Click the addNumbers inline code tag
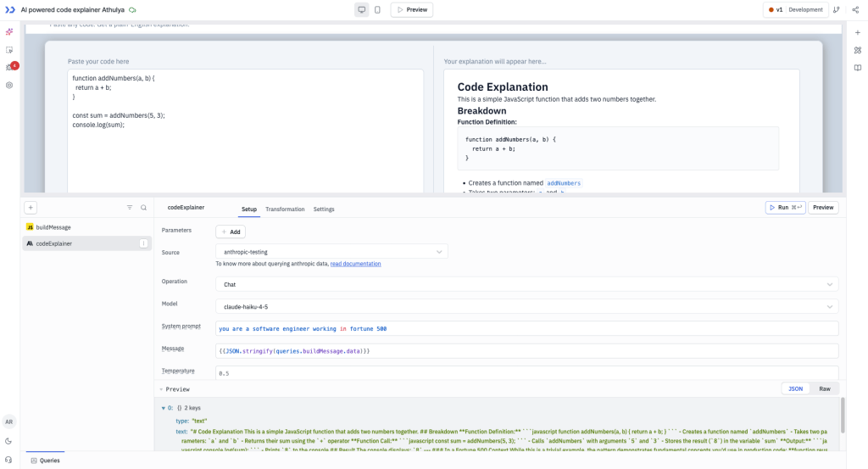This screenshot has height=469, width=868. click(x=564, y=183)
